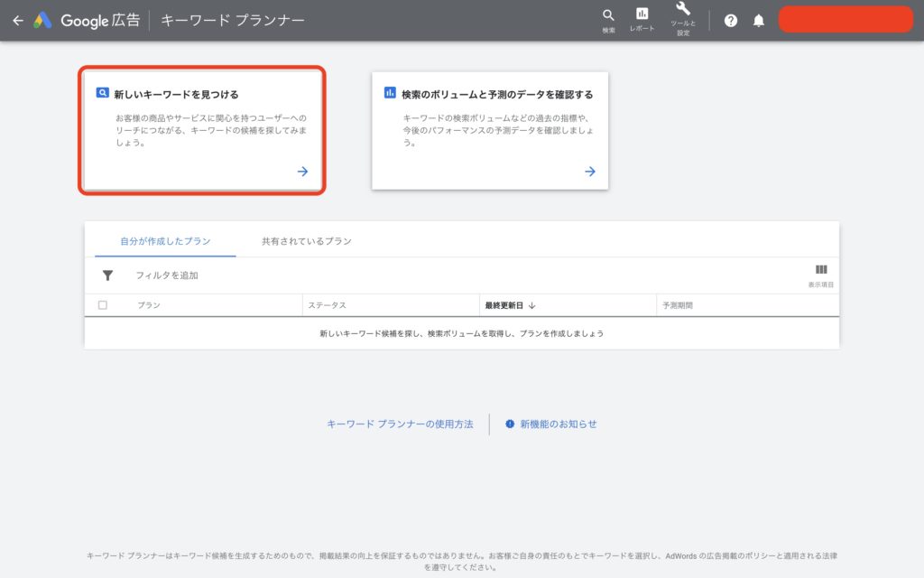924x578 pixels.
Task: Open 検索のボリュームと予測のデータを確認する card title
Action: [x=497, y=94]
